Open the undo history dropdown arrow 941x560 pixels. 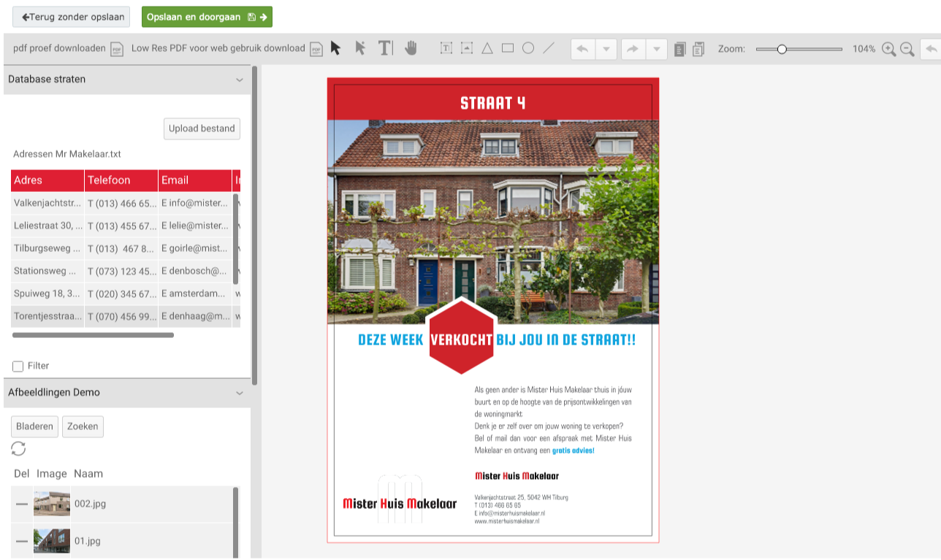606,49
